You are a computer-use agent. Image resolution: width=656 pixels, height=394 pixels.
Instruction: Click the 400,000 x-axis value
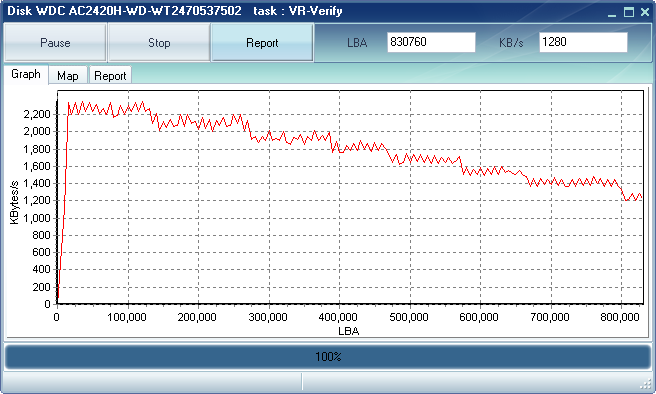click(338, 317)
